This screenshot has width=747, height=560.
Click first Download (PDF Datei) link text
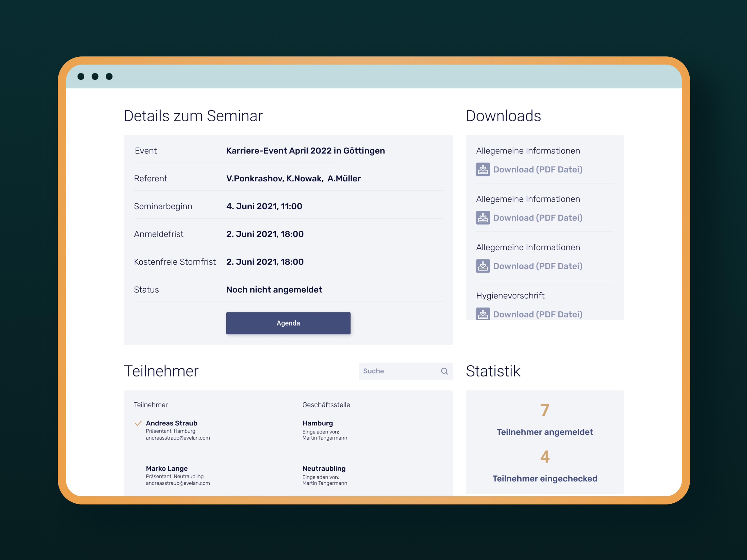pyautogui.click(x=538, y=169)
